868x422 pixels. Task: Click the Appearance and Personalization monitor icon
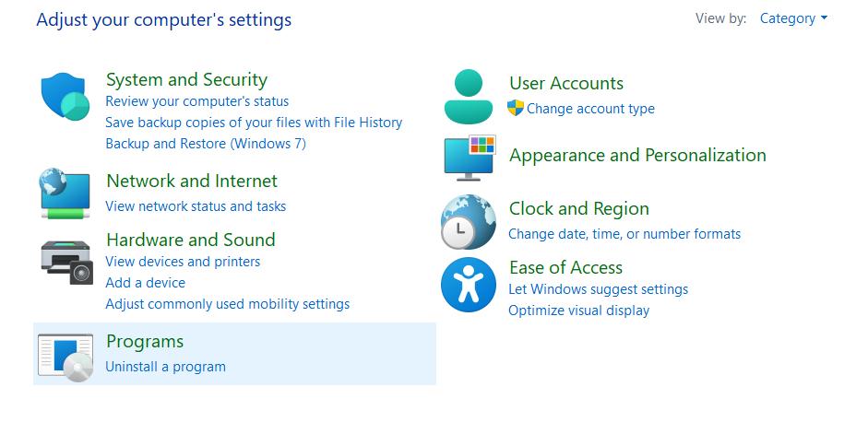(x=470, y=158)
